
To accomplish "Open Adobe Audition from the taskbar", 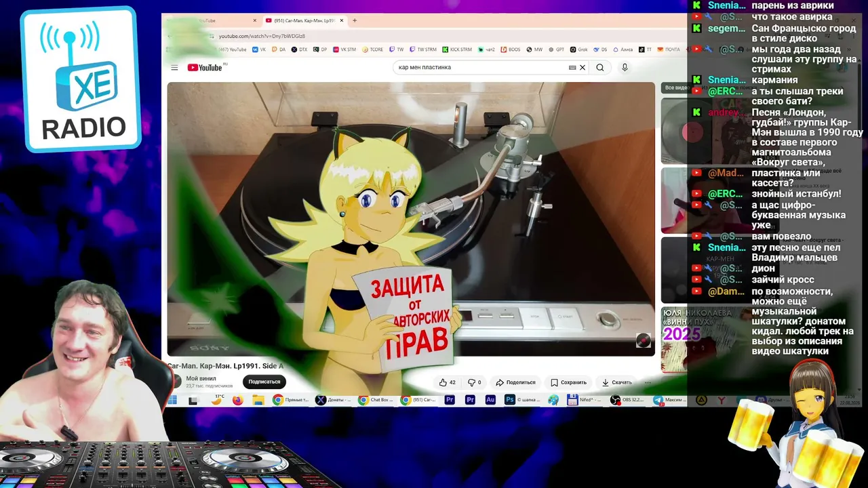I will (x=490, y=400).
